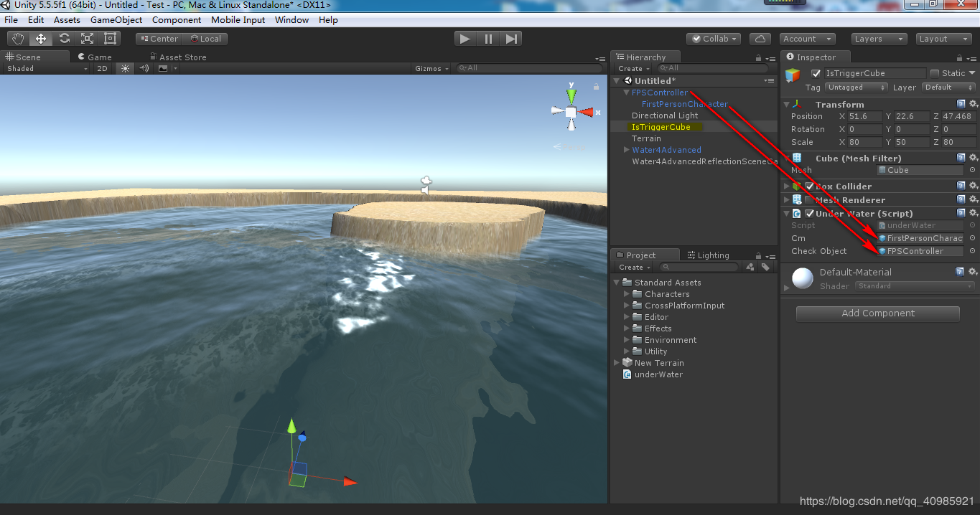Viewport: 980px width, 515px height.
Task: Select the Rotate tool
Action: point(64,39)
